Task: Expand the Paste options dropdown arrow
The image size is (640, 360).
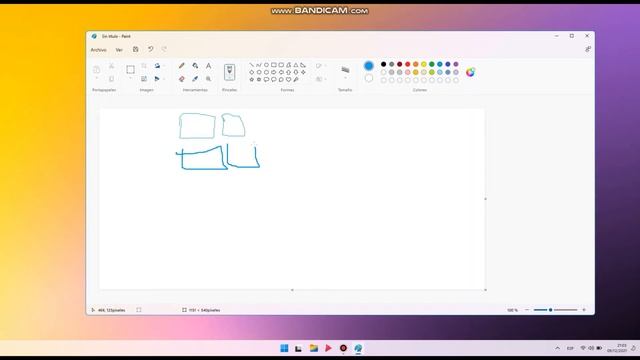Action: [97, 79]
